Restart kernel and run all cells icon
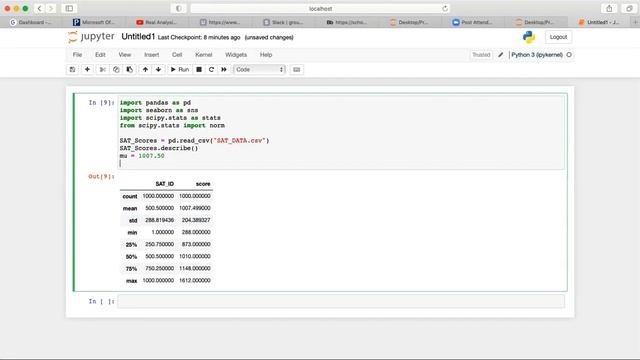This screenshot has width=640, height=360. tap(224, 69)
